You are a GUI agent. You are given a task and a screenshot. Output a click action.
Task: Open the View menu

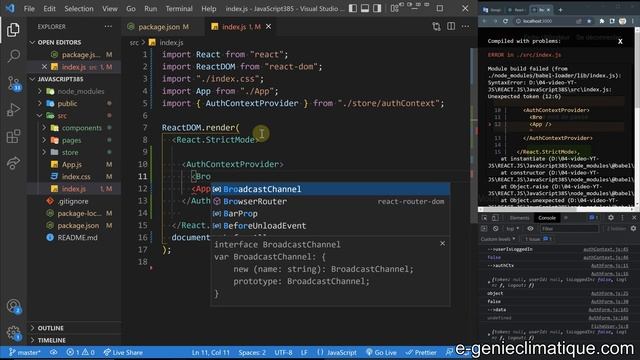coord(110,9)
